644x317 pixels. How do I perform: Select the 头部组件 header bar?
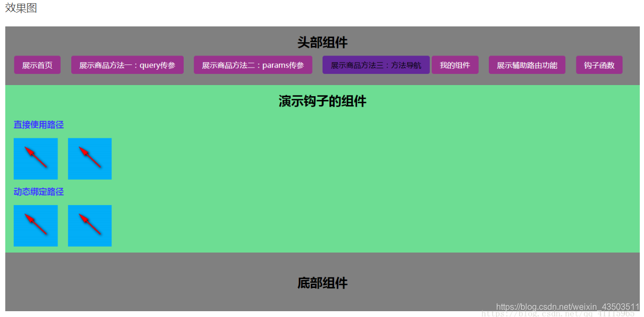pyautogui.click(x=322, y=42)
